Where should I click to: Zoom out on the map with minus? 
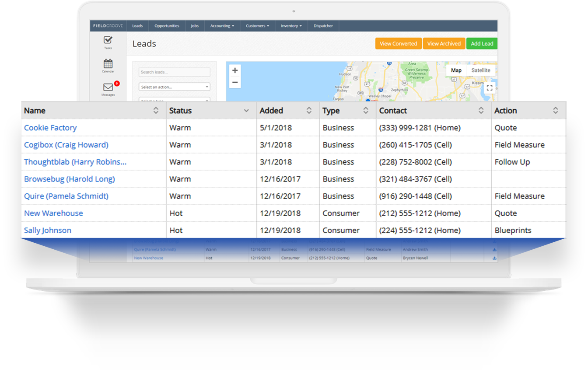point(235,82)
